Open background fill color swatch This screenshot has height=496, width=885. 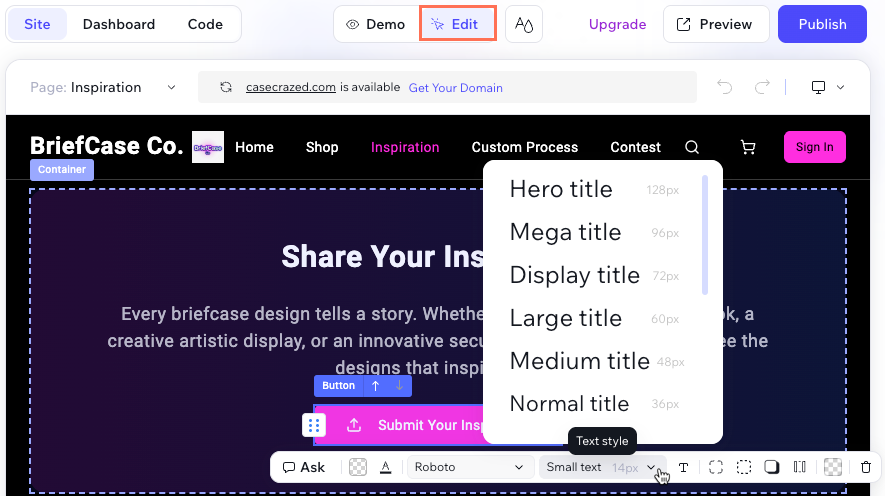click(358, 467)
